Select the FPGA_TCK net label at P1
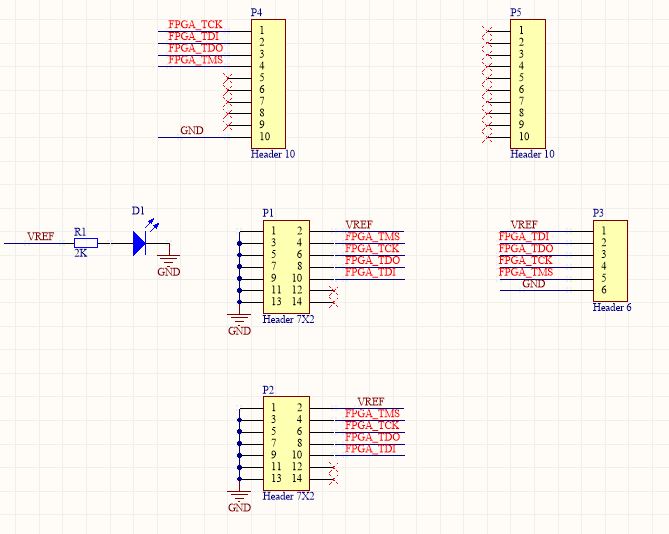The image size is (669, 534). pos(372,248)
